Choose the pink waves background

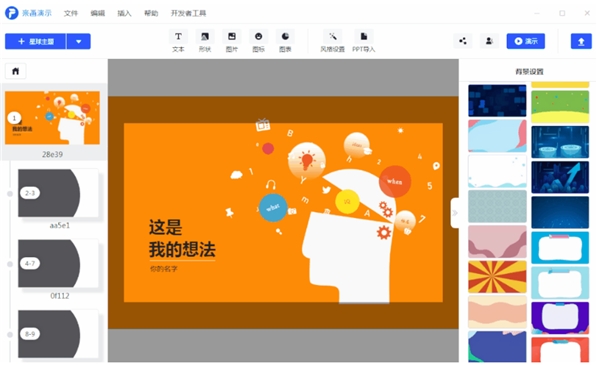coord(497,242)
